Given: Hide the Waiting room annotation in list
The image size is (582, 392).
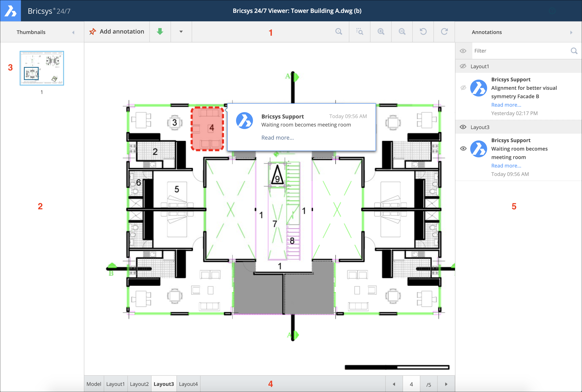Looking at the screenshot, I should [463, 148].
